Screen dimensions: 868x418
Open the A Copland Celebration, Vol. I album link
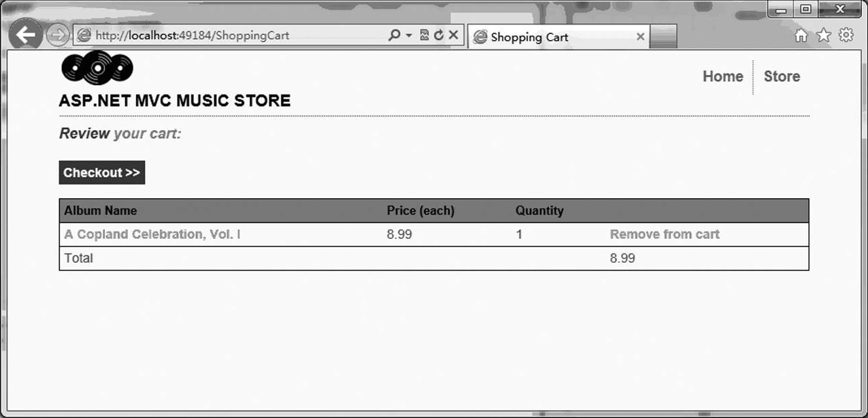[x=152, y=234]
